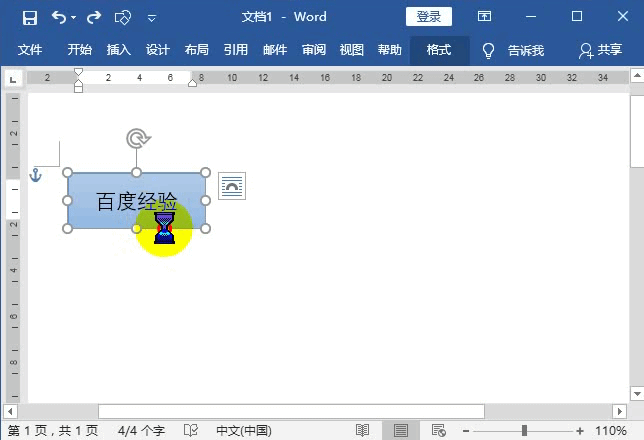The image size is (644, 440).
Task: Click the 告诉我 search field
Action: coord(526,51)
